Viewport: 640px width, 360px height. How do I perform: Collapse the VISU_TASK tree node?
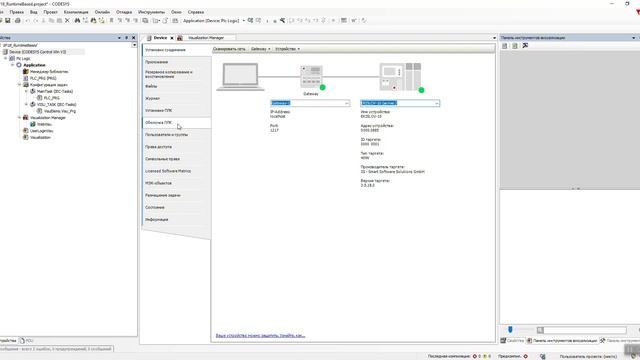tap(26, 104)
